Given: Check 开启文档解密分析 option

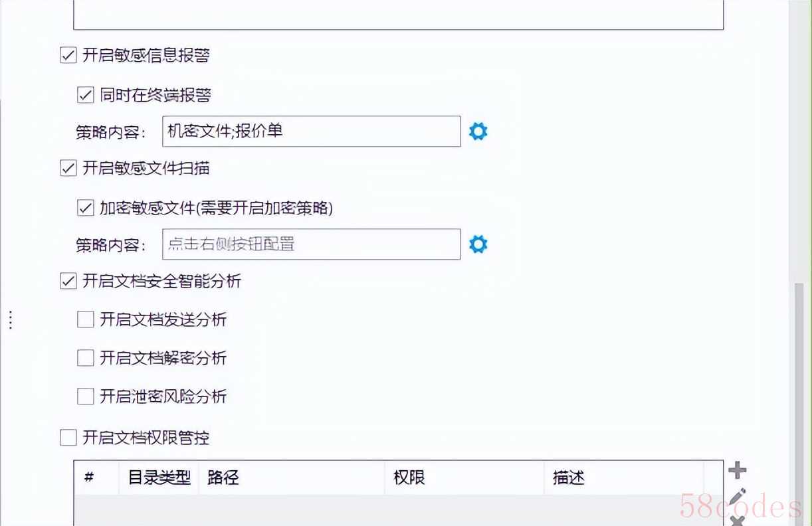Looking at the screenshot, I should [86, 359].
